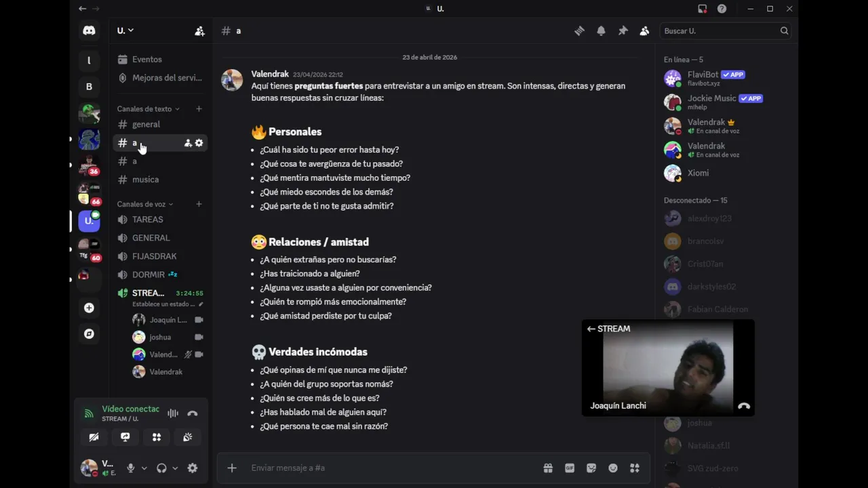The width and height of the screenshot is (868, 488).
Task: Open the emoji picker
Action: [x=613, y=468]
